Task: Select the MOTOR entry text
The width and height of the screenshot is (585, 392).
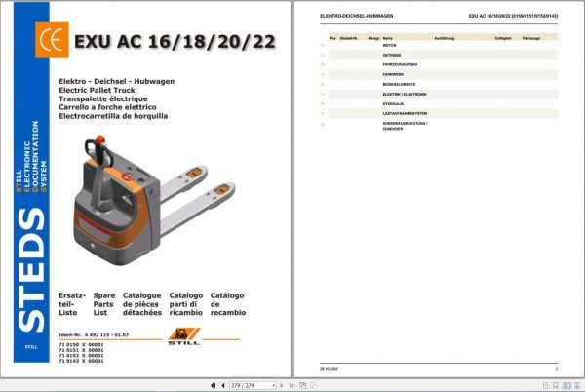Action: [389, 45]
